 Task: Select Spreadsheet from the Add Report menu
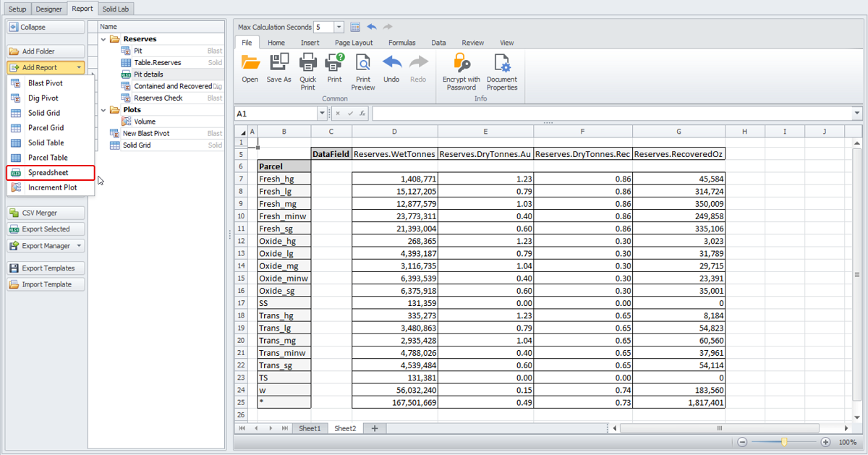click(48, 173)
